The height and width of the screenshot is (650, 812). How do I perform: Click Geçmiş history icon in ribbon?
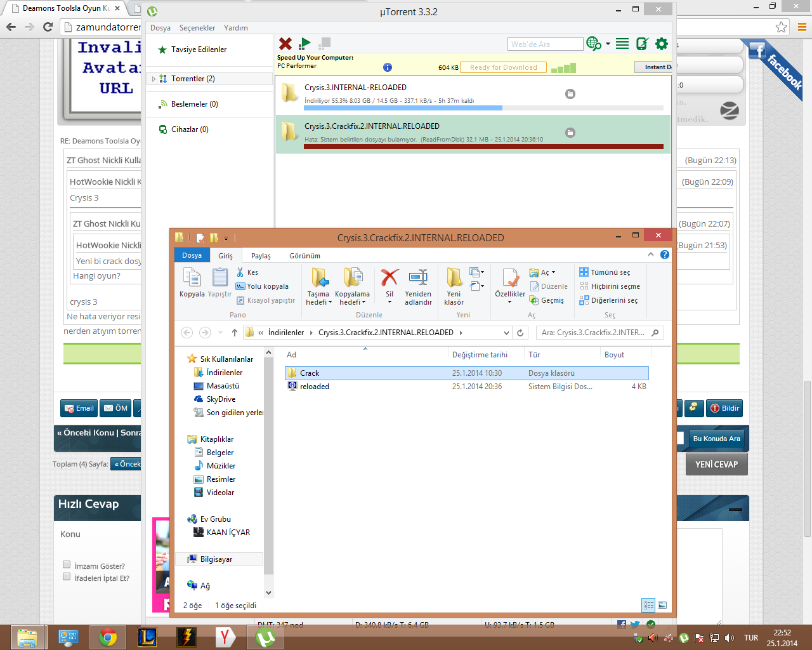click(547, 300)
